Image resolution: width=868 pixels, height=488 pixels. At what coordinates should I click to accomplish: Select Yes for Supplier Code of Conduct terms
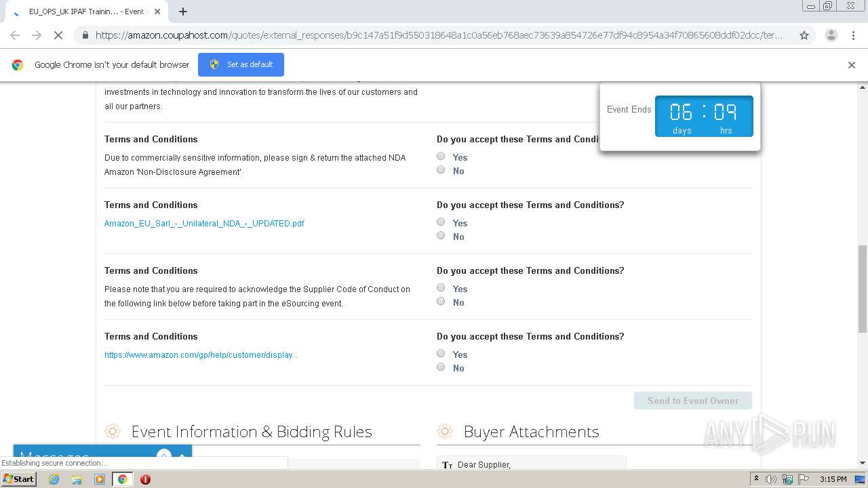441,288
